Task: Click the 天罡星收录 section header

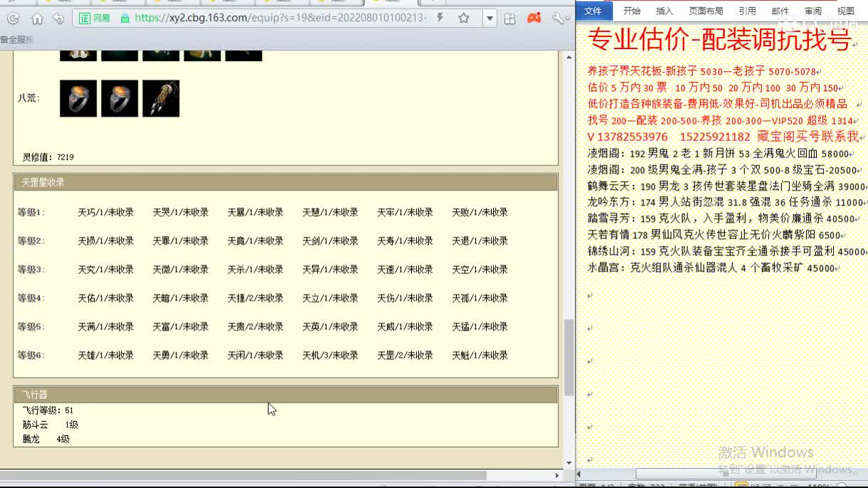Action: (x=285, y=182)
